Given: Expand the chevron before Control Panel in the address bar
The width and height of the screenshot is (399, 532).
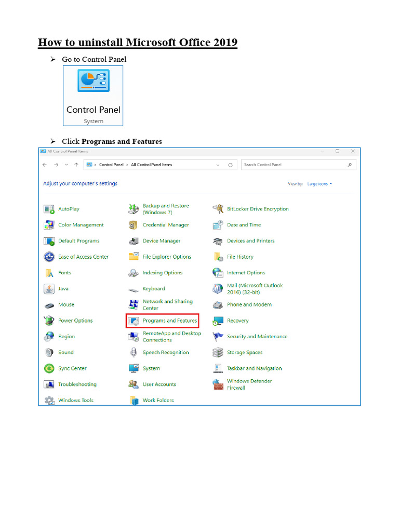Looking at the screenshot, I should (96, 165).
